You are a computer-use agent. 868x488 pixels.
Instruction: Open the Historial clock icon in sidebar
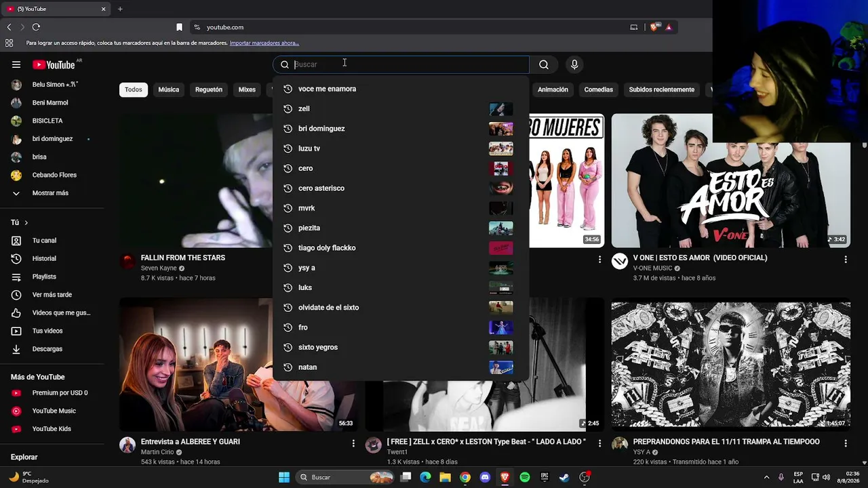coord(16,258)
